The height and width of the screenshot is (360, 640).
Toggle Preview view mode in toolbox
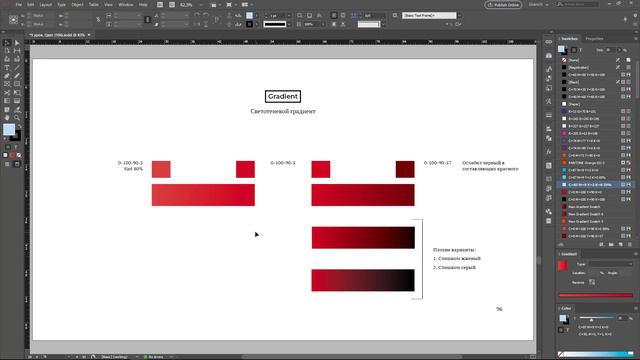[17, 164]
